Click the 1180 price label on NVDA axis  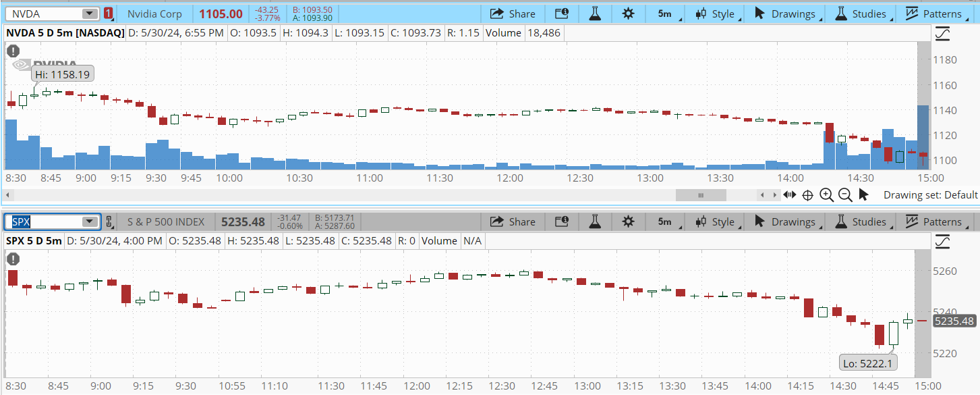click(945, 60)
